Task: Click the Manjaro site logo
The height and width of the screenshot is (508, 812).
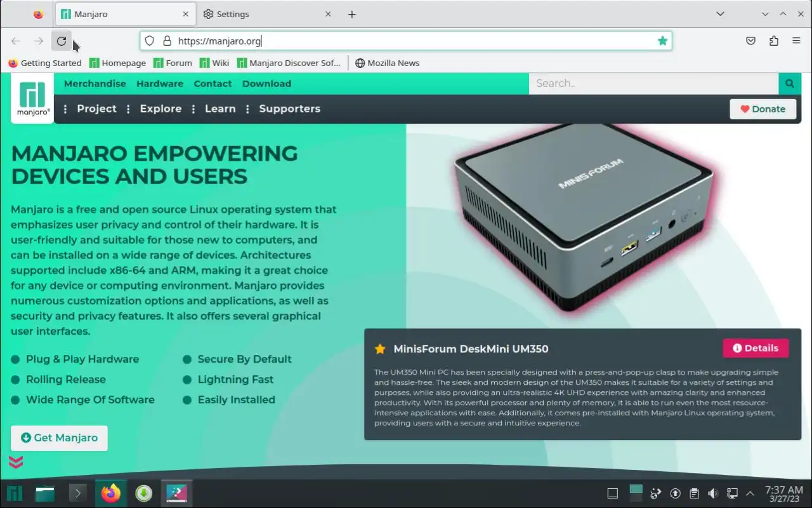Action: pos(32,98)
